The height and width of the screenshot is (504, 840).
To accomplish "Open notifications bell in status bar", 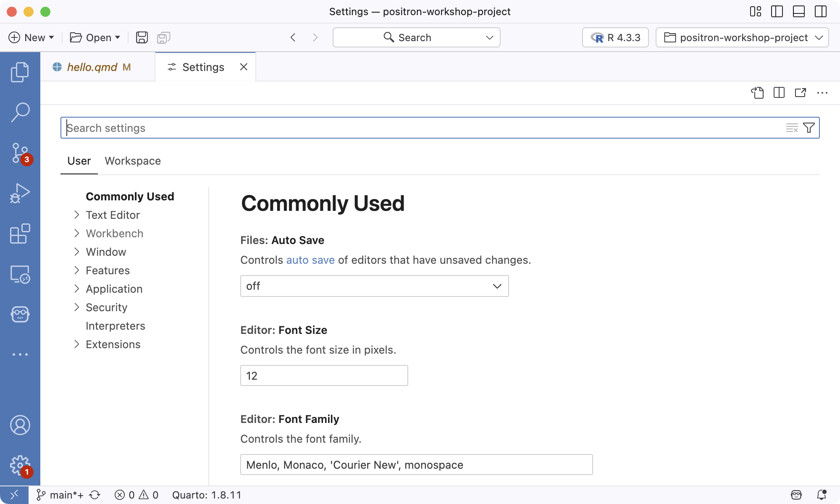I will tap(822, 495).
